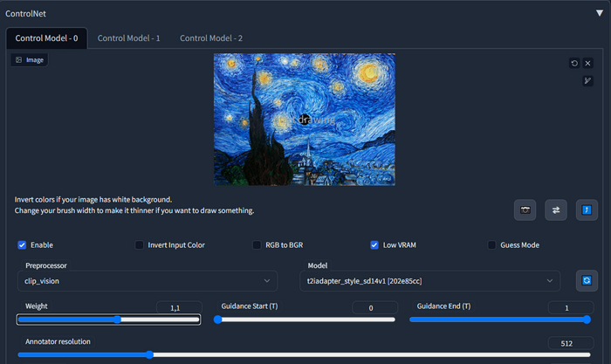Screen dimensions: 611x364
Task: Toggle the Low VRAM checkbox
Action: [374, 245]
